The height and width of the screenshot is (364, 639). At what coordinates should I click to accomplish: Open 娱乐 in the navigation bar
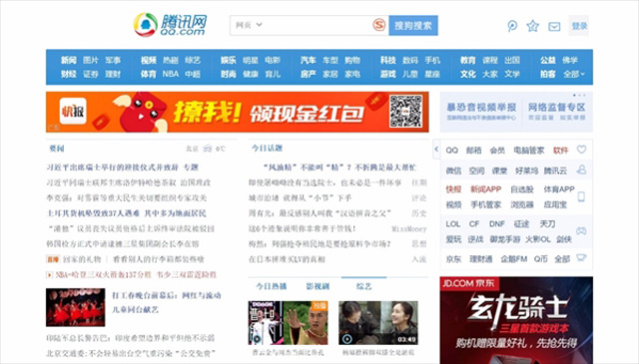[229, 60]
